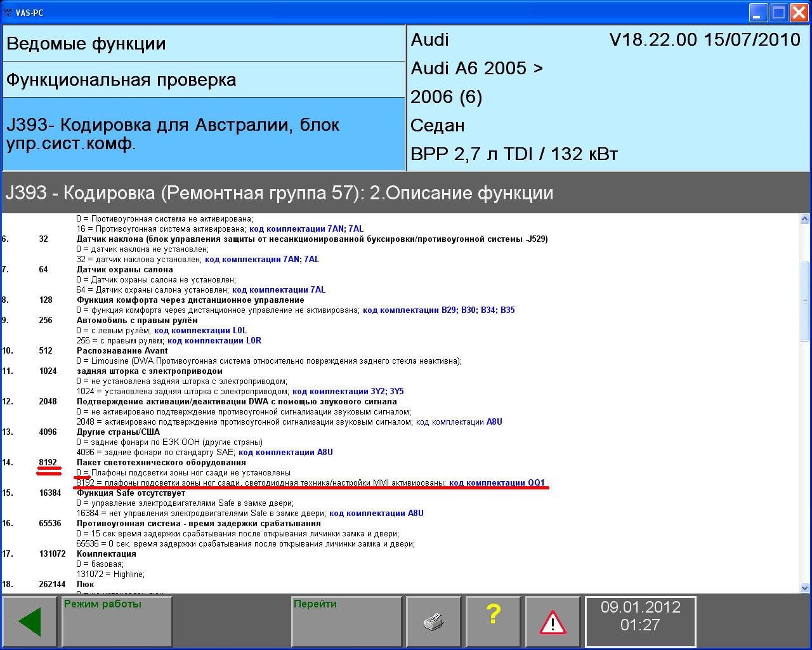Click the heading Распознавание Avant
Image resolution: width=812 pixels, height=650 pixels.
[122, 351]
